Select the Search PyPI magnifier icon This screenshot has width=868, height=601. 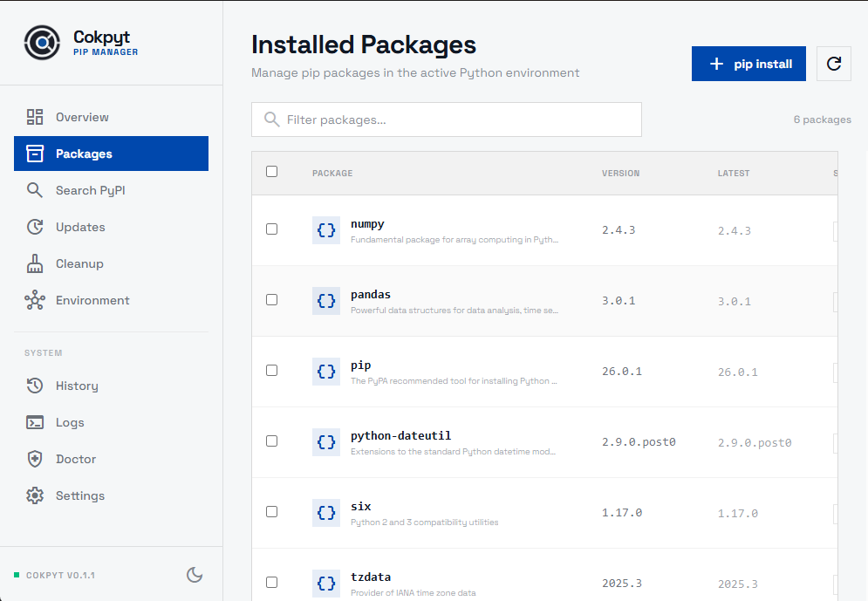[x=35, y=190]
